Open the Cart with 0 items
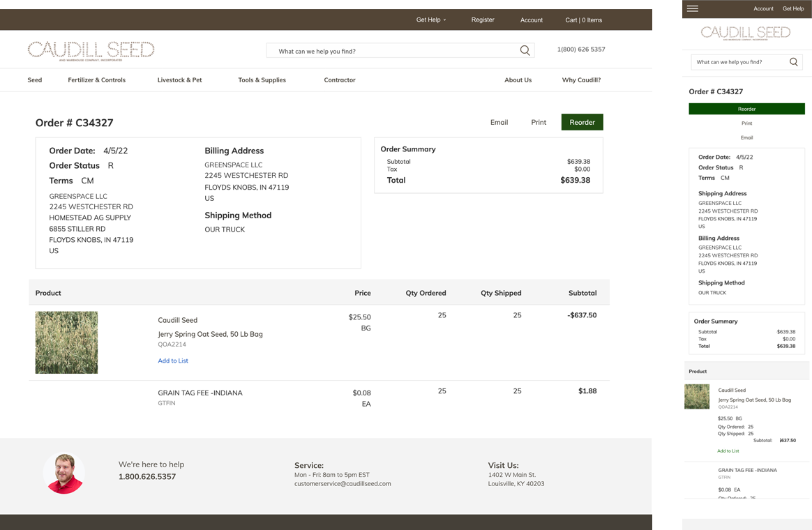 point(584,20)
